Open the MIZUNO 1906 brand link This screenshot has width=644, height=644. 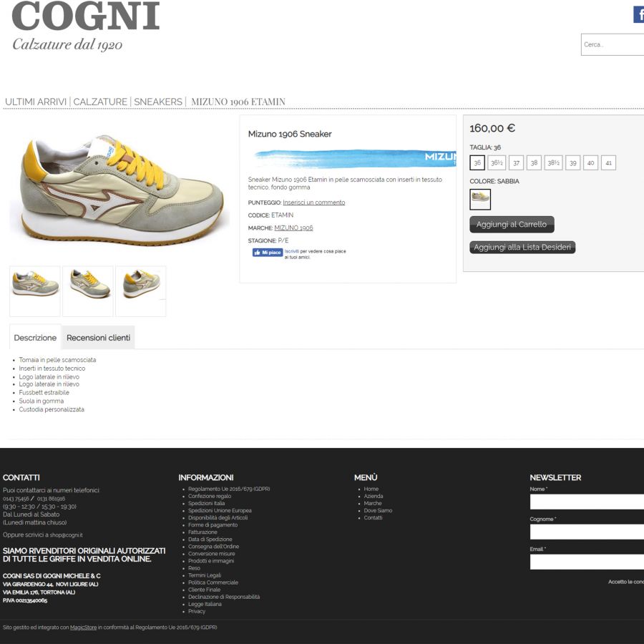[293, 228]
